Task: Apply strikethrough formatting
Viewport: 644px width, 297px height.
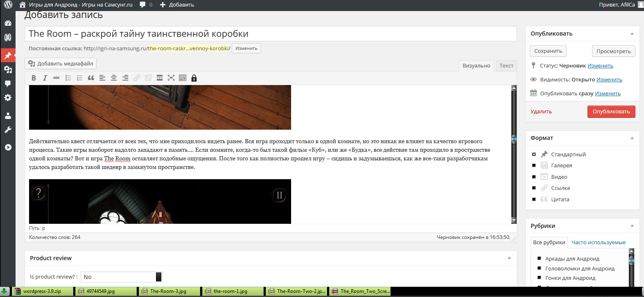Action: 56,78
